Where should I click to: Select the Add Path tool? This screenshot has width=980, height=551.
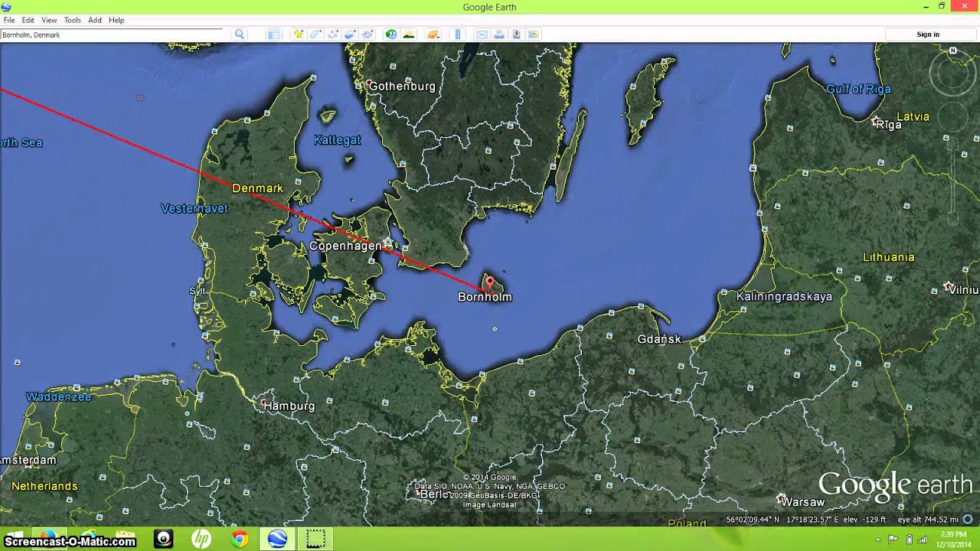click(333, 34)
